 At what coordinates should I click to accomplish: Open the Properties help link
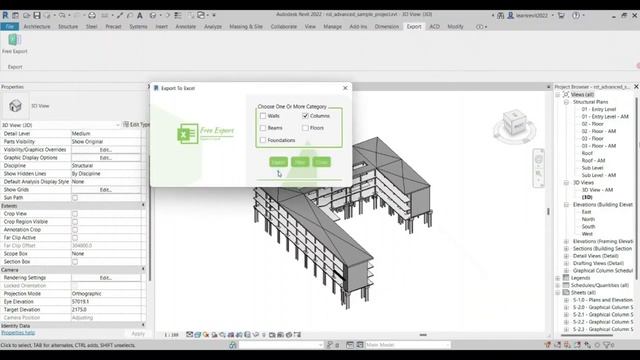coord(18,333)
